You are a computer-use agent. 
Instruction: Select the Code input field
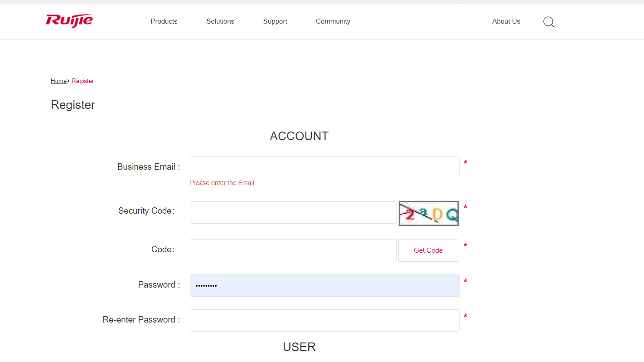[x=293, y=250]
